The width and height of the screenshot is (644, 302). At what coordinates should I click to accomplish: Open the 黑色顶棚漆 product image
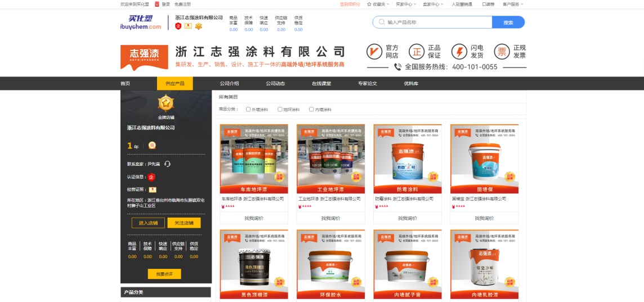(254, 264)
